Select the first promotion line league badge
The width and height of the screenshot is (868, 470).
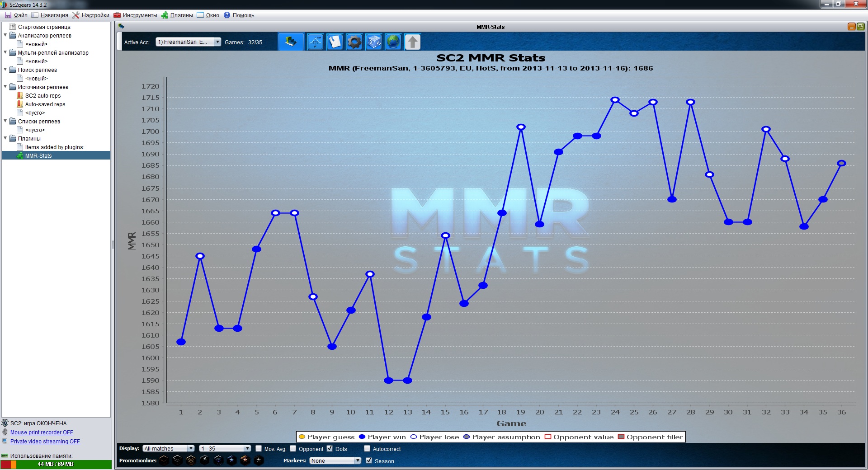(x=164, y=460)
